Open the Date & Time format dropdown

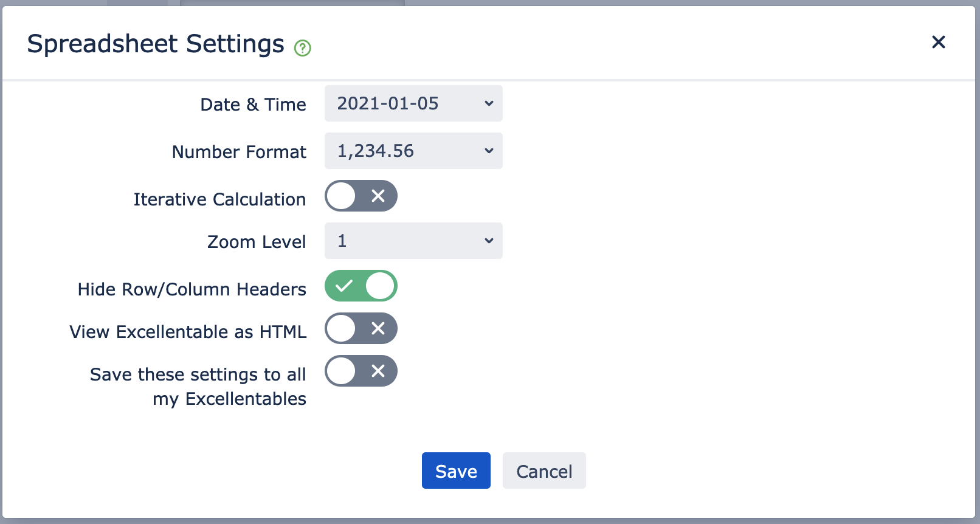tap(413, 103)
